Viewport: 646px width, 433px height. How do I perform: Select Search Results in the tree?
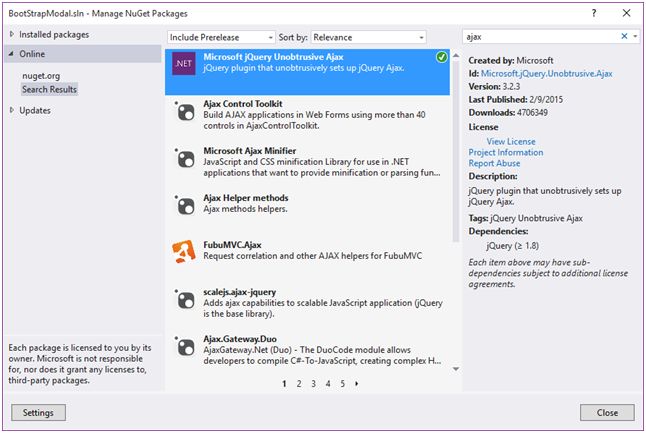click(49, 89)
